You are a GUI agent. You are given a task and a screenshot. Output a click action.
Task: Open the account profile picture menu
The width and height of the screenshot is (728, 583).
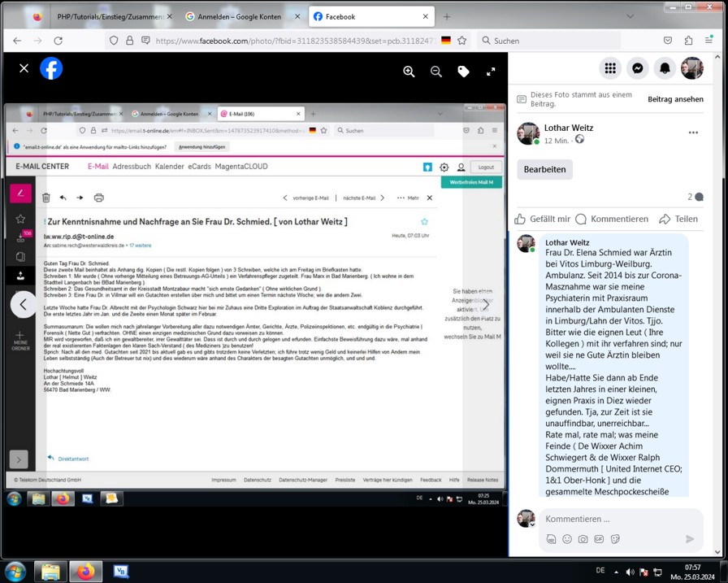point(692,68)
